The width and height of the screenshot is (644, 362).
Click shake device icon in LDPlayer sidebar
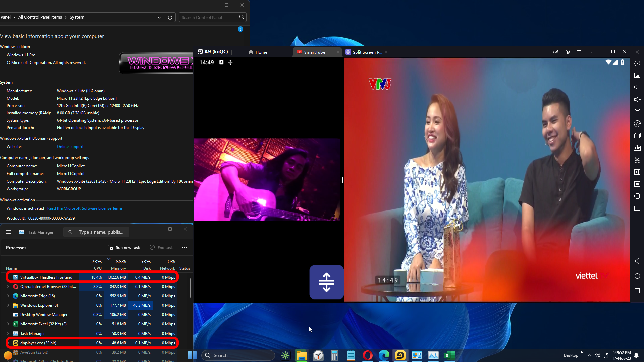tap(637, 196)
